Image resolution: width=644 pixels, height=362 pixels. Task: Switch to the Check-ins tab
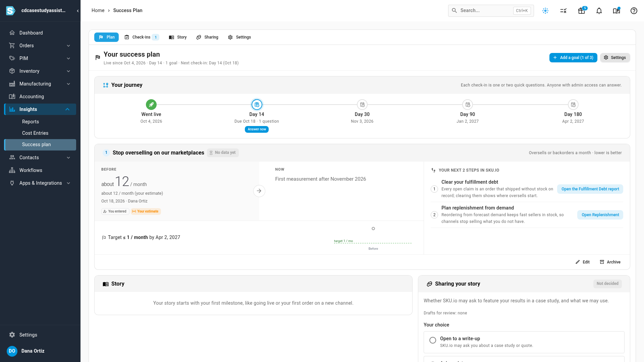[x=142, y=37]
